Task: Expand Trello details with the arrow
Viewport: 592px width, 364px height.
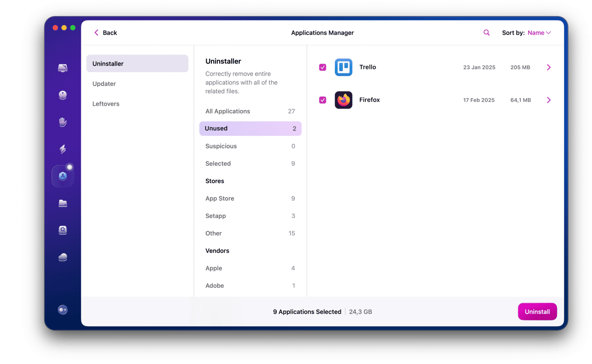Action: pos(549,68)
